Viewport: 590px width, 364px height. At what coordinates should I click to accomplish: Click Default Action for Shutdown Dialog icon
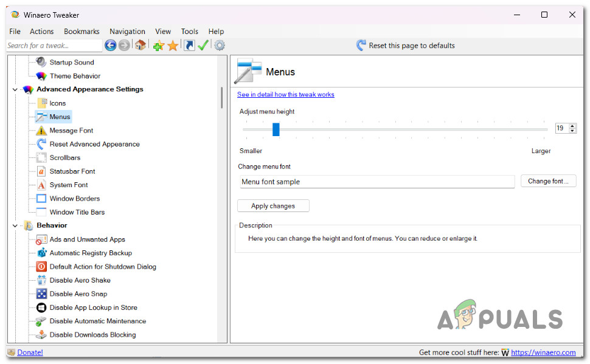41,267
